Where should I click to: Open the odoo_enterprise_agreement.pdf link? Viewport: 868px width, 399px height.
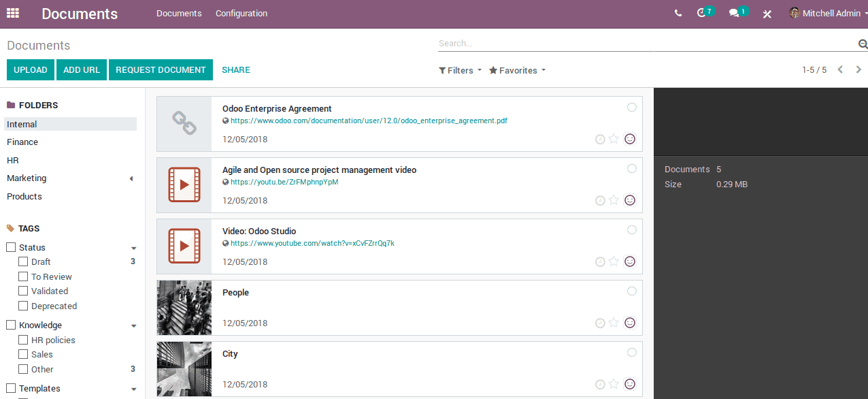369,121
